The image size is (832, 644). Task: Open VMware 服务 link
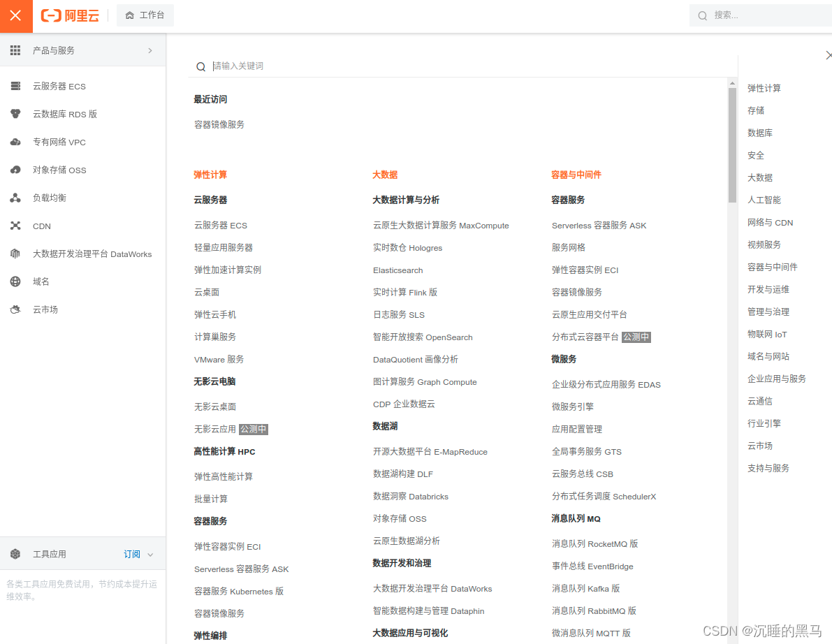click(219, 359)
